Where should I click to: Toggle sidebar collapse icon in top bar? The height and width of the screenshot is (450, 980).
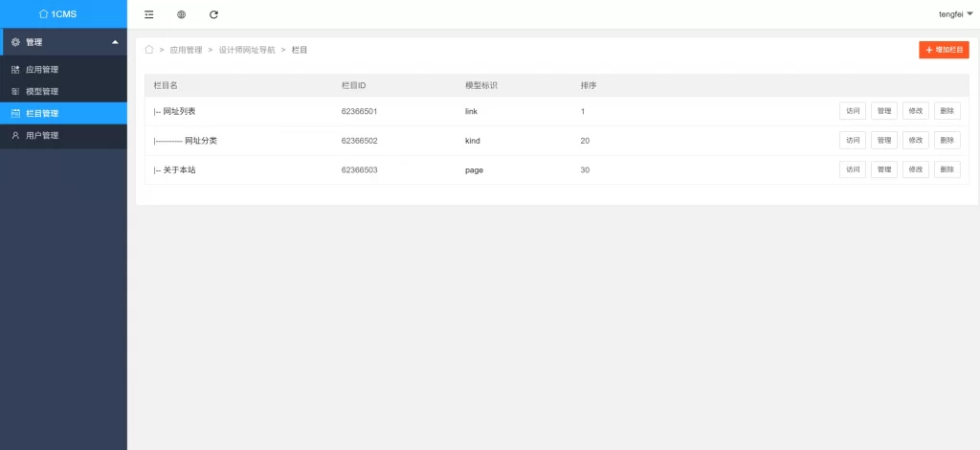[148, 14]
